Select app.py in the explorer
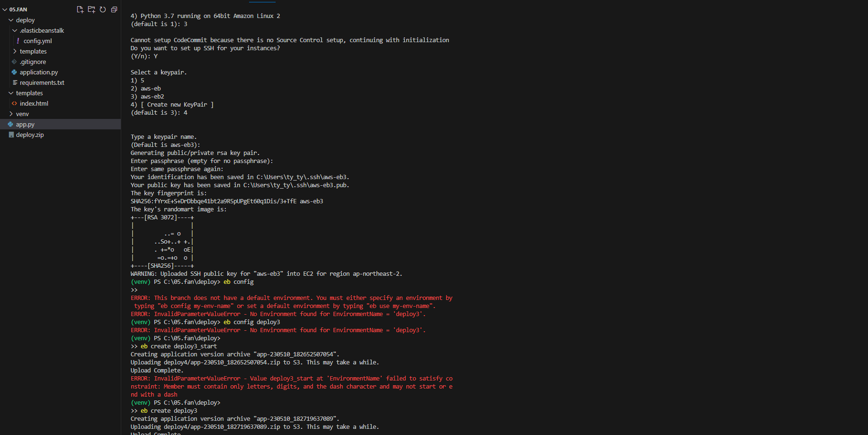Screen dimensions: 868x435 coord(60,124)
